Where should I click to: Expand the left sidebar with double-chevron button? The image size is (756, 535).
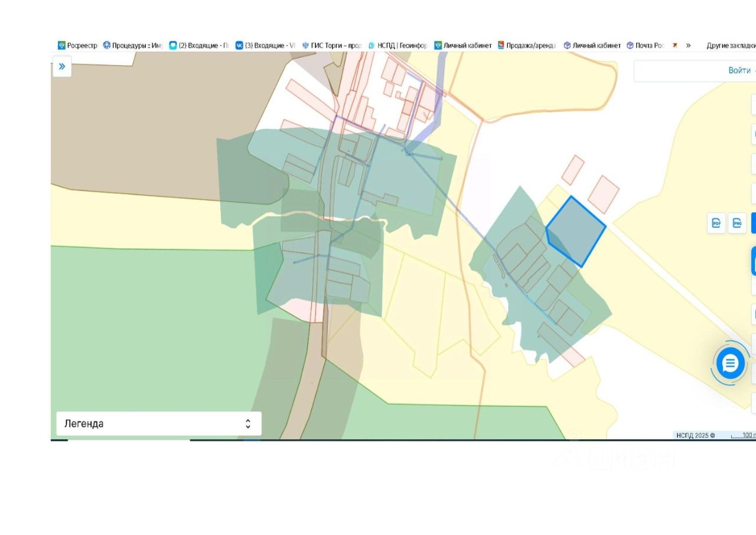pos(62,67)
